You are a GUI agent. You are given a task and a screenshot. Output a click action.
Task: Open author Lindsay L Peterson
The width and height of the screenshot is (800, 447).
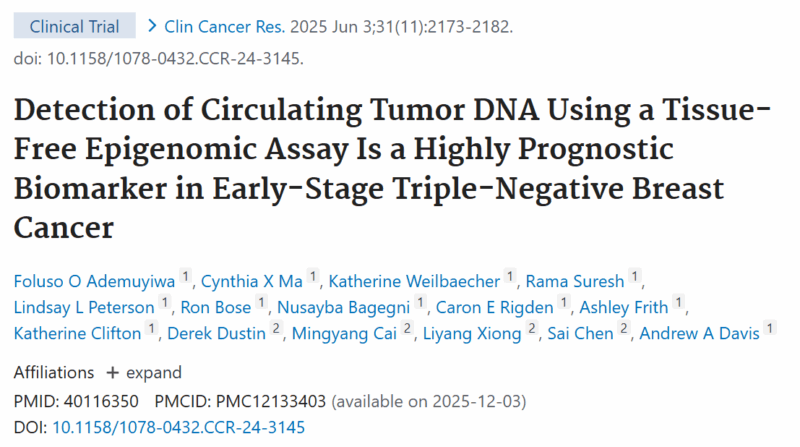[x=83, y=305]
